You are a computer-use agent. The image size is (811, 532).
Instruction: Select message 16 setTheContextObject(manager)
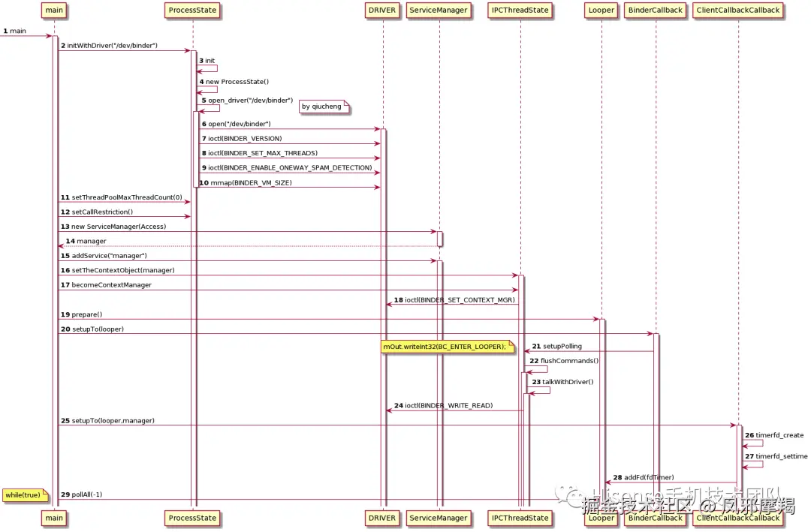(117, 270)
